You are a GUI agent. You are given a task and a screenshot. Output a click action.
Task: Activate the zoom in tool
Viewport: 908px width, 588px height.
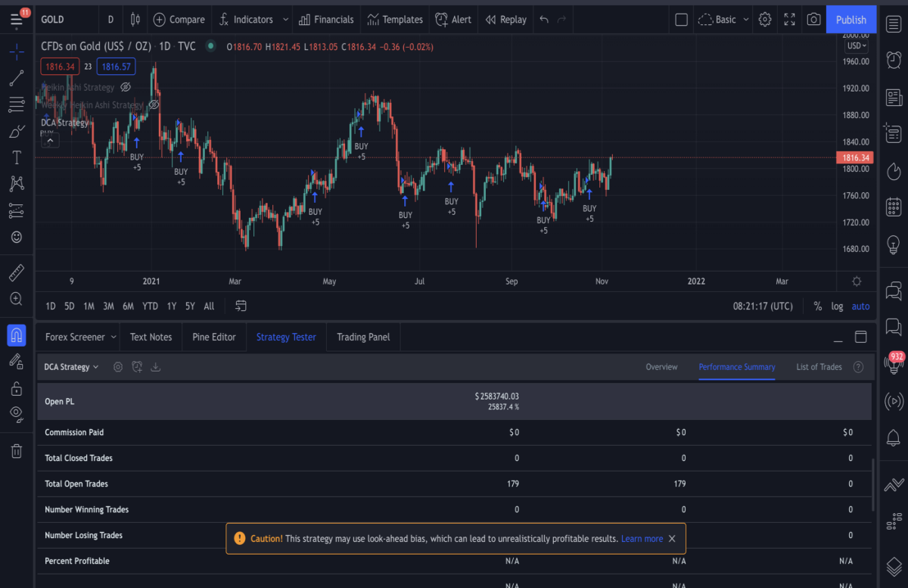coord(17,299)
